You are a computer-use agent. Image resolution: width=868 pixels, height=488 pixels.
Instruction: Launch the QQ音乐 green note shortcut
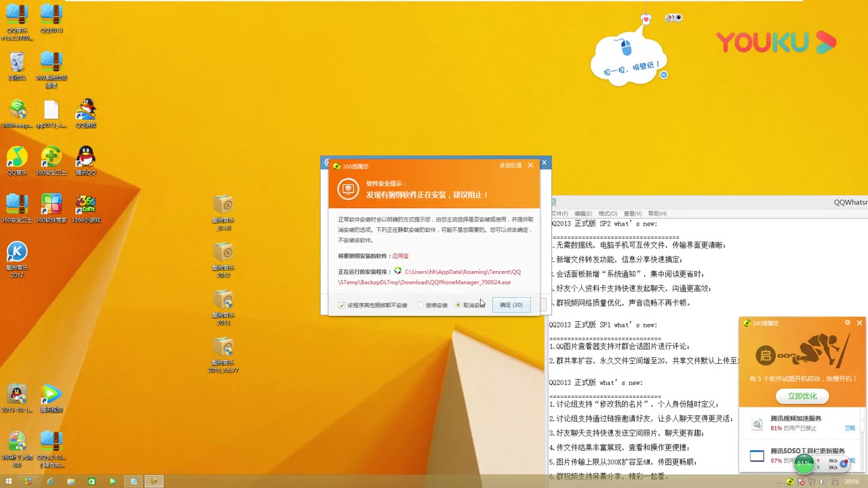pos(17,161)
